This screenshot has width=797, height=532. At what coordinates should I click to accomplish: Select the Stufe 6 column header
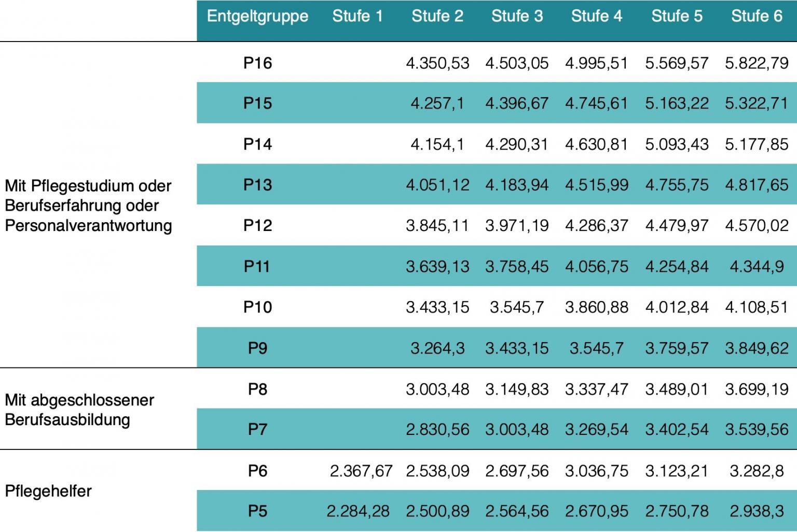tap(757, 17)
